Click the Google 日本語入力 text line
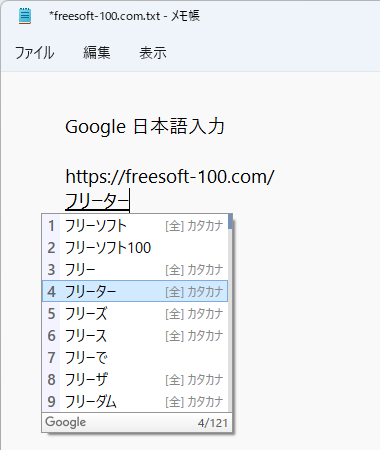 click(145, 127)
